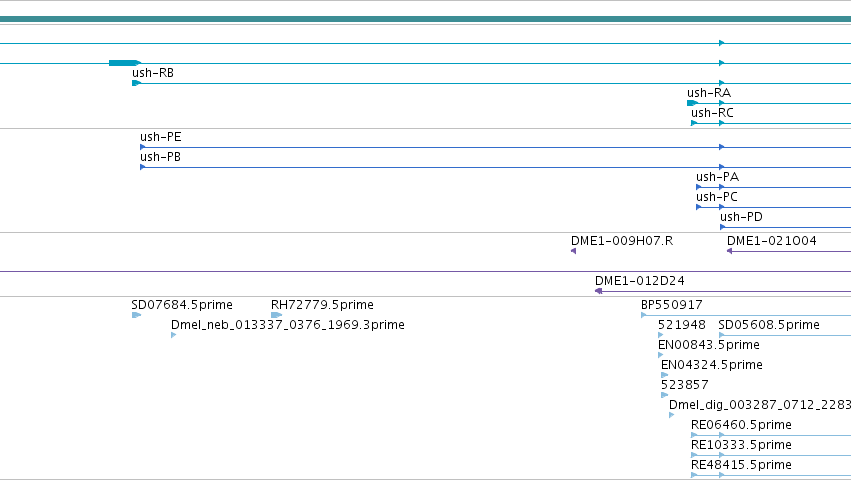Viewport: 851px width, 480px height.
Task: Select the ush-RC transcript label
Action: (712, 113)
